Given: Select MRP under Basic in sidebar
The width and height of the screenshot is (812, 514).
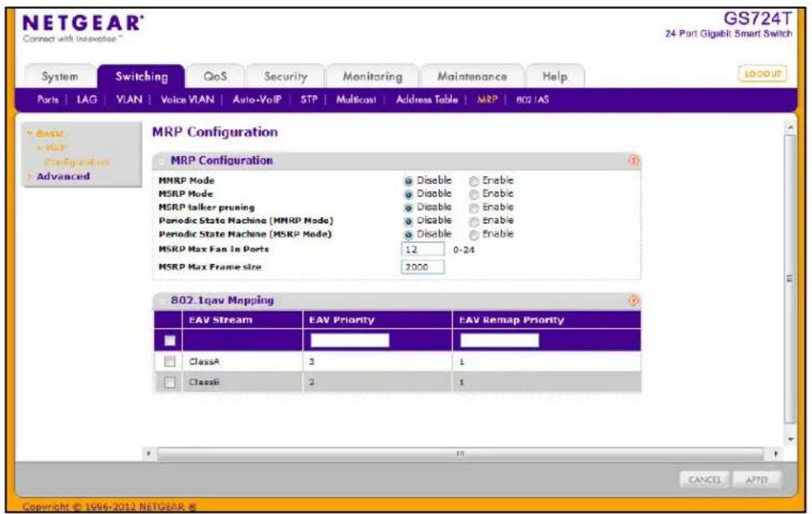Looking at the screenshot, I should 54,147.
